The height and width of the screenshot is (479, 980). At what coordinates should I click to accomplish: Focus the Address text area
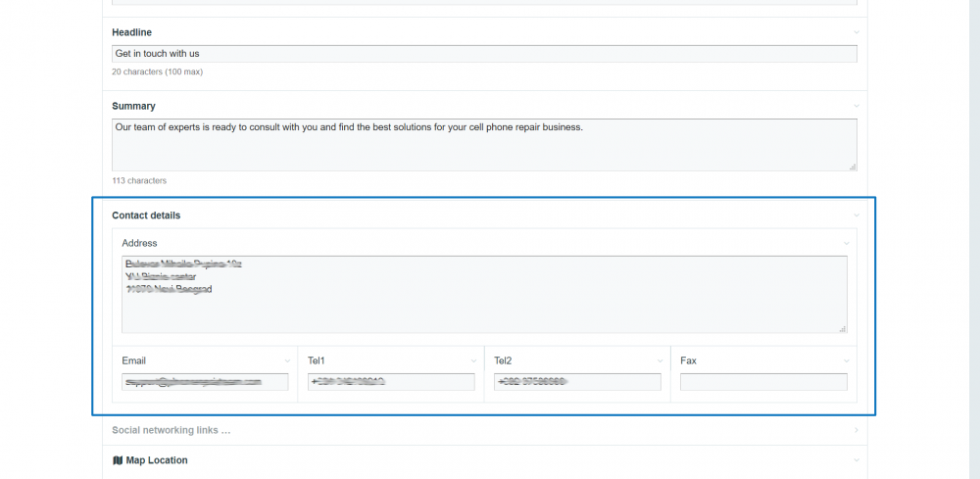(484, 294)
